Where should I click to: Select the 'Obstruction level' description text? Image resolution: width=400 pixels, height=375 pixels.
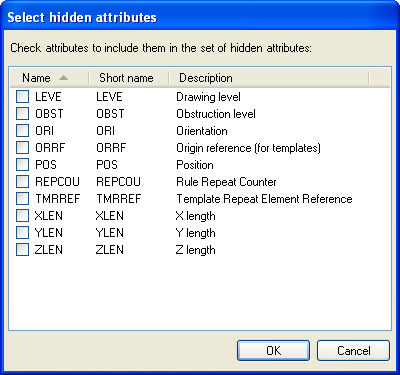[216, 114]
